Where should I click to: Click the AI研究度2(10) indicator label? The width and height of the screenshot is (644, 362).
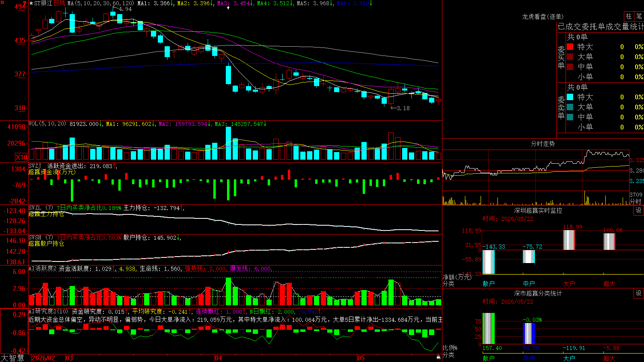[x=48, y=311]
